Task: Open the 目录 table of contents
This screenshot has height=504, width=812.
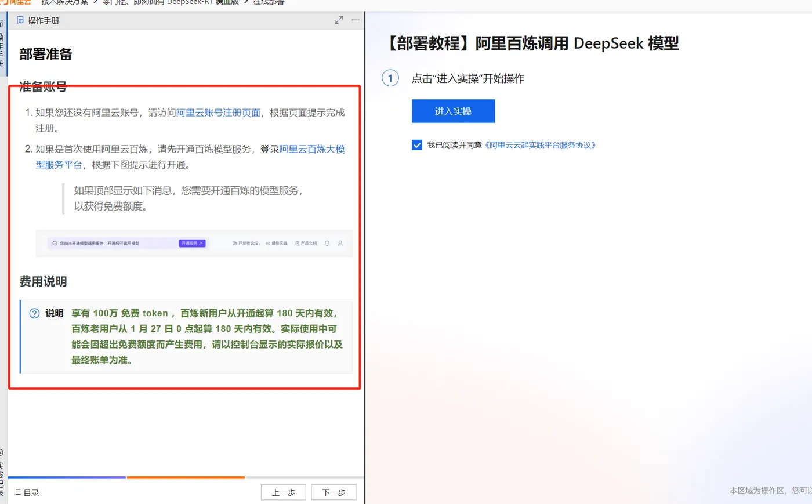Action: (27, 492)
